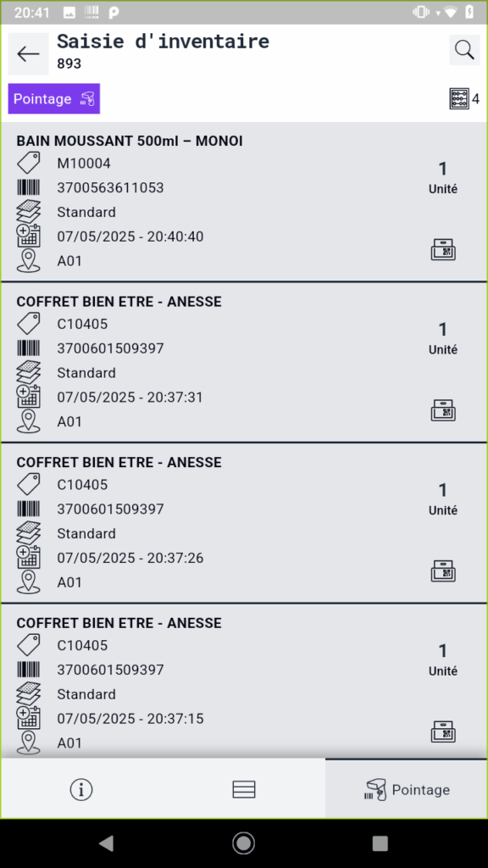Open box icon for entry timed 20:37:26
The width and height of the screenshot is (488, 868).
point(443,570)
